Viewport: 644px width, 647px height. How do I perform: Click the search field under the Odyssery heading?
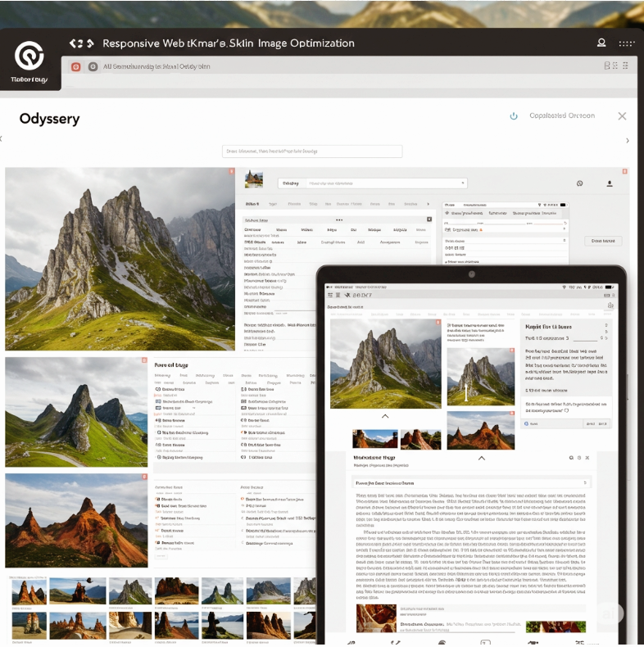tap(312, 152)
